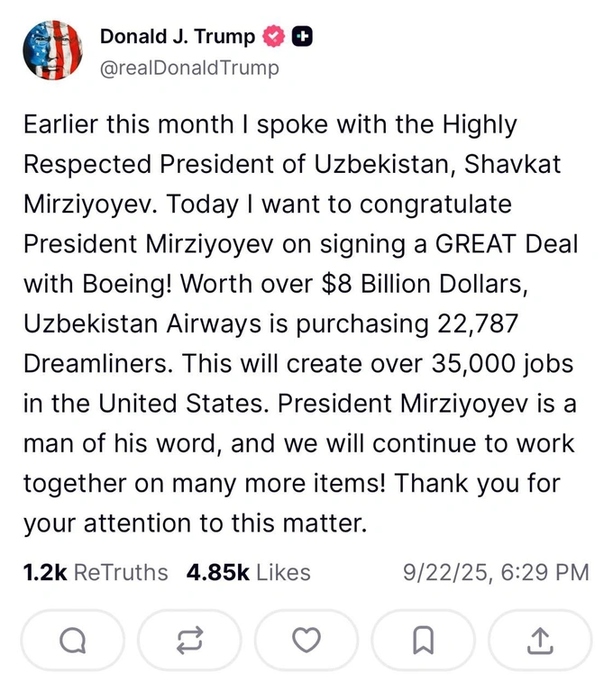Screen dimensions: 613x700
Task: Share the post via the upload icon
Action: pos(539,640)
